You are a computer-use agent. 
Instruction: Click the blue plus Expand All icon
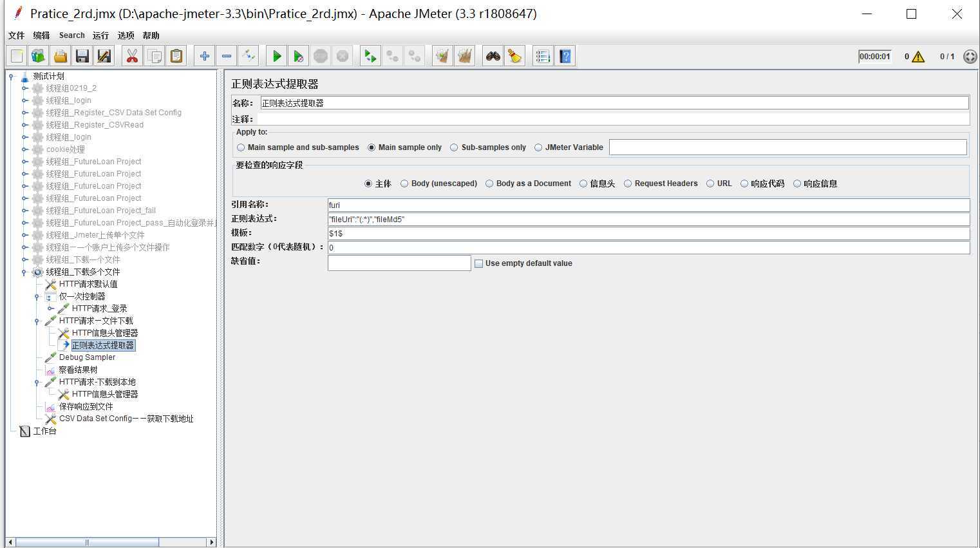(205, 56)
